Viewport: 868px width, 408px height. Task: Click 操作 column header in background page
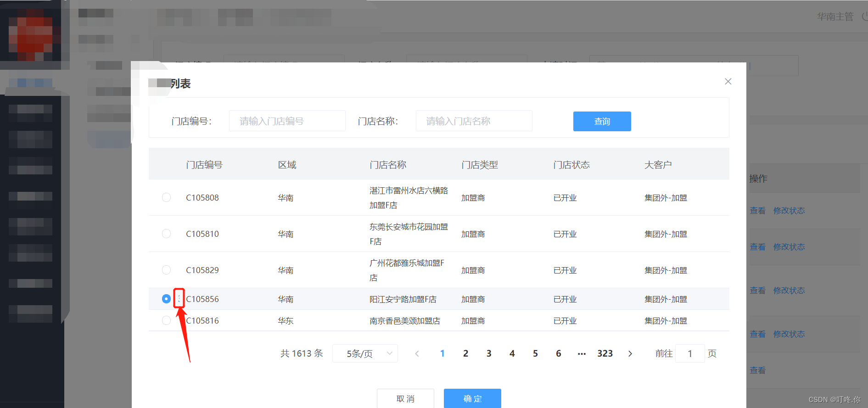point(758,179)
